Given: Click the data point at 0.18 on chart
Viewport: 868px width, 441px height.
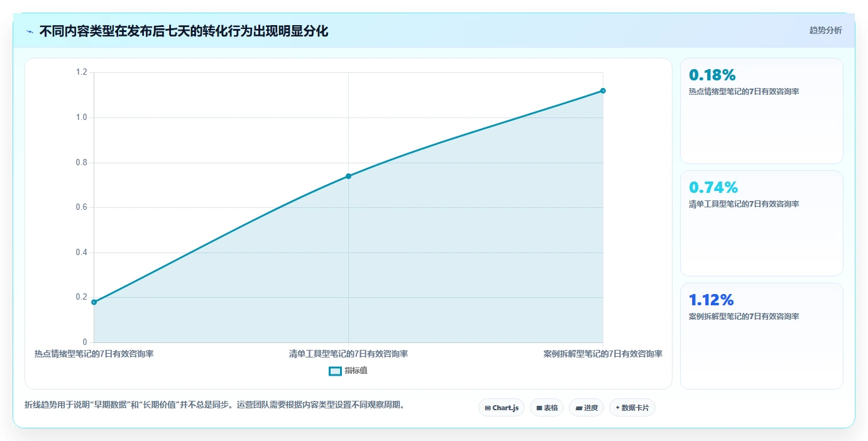Looking at the screenshot, I should 94,302.
